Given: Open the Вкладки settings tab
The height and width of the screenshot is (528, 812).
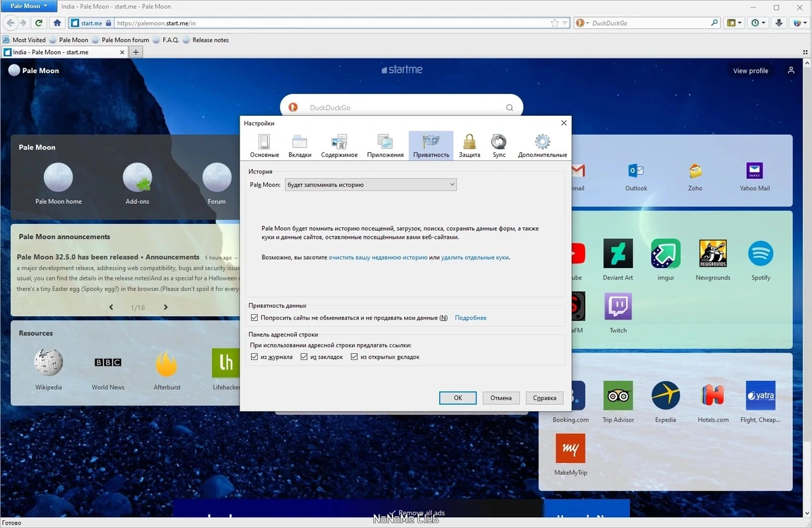Looking at the screenshot, I should tap(300, 146).
